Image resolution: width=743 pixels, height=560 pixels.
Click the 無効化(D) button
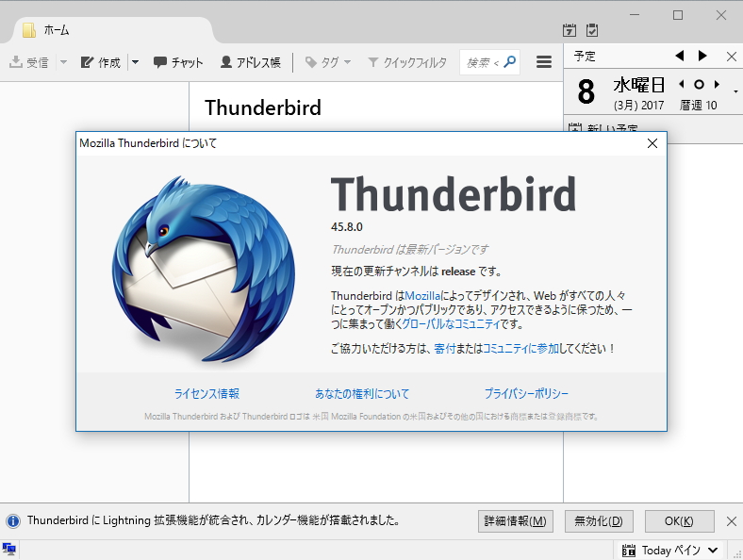[599, 521]
